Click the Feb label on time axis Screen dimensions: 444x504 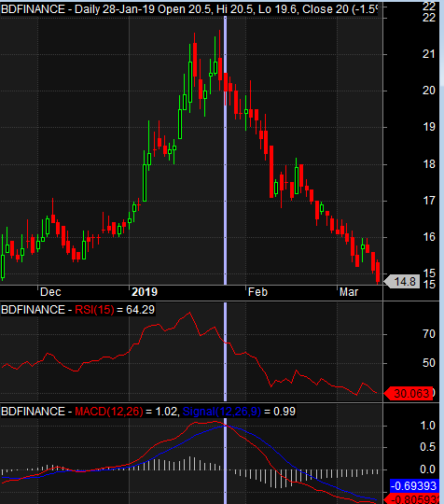point(257,292)
